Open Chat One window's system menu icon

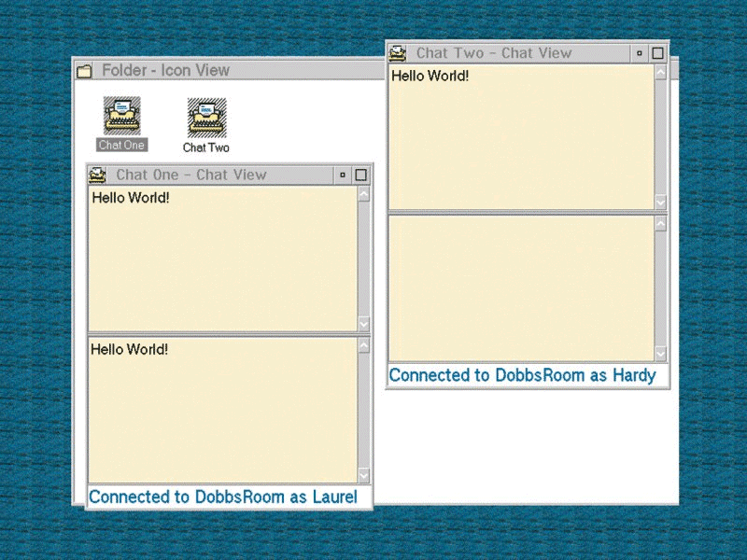coord(97,175)
